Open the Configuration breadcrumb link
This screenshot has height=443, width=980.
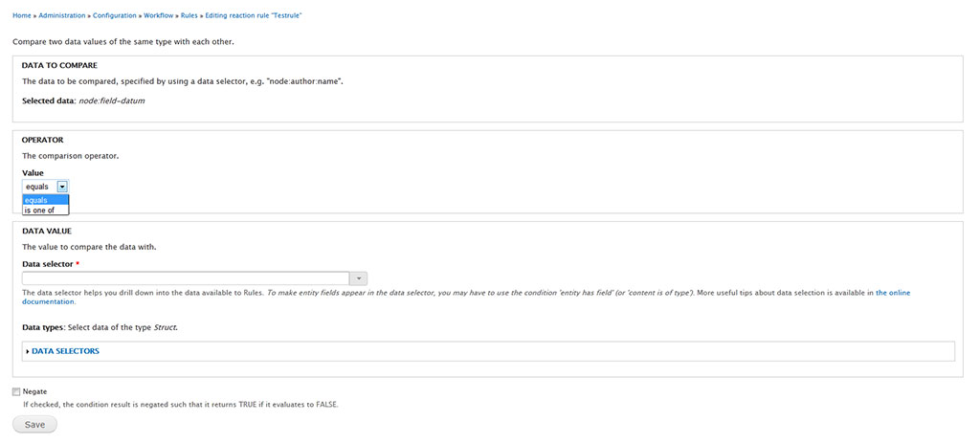117,16
